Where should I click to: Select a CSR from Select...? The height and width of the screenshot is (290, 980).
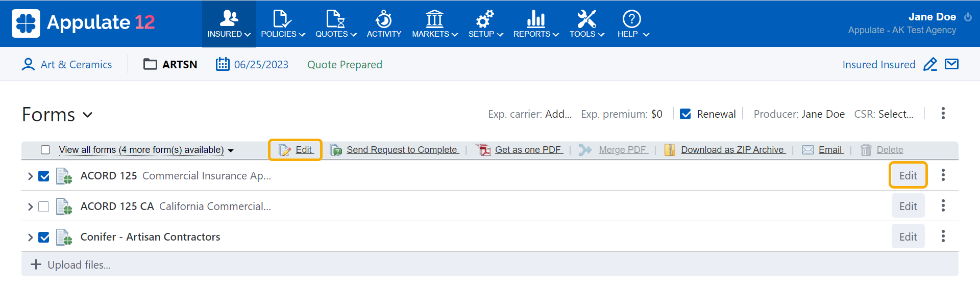896,114
